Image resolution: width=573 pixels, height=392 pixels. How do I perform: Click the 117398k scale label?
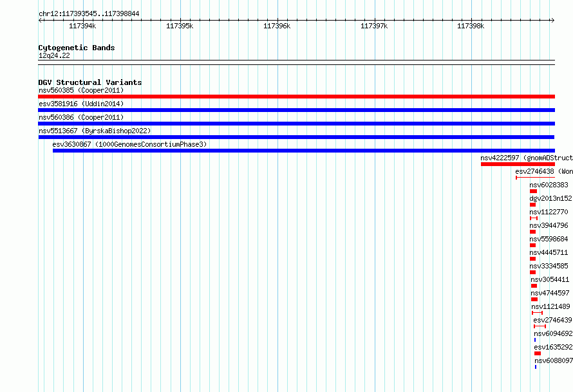471,26
